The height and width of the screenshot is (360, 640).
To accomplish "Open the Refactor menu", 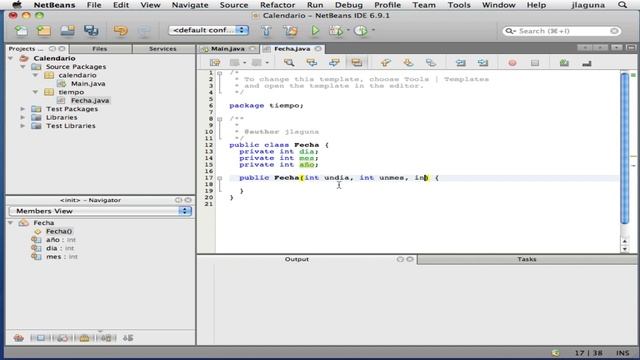I will 278,5.
